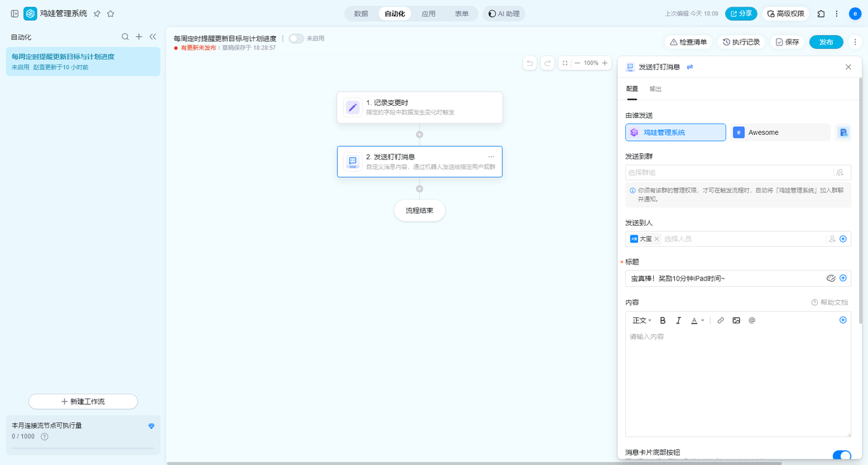Click Italic in the content editor

click(678, 320)
